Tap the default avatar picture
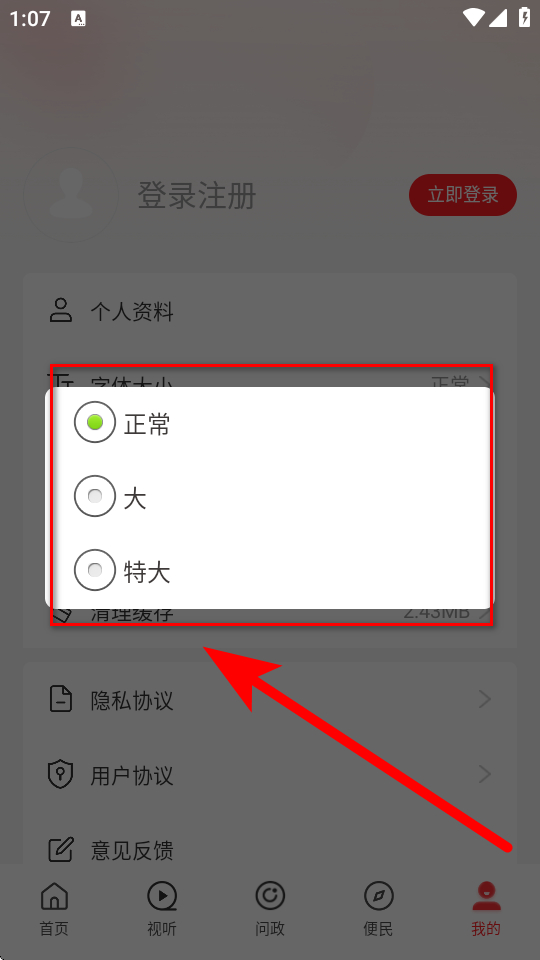The width and height of the screenshot is (540, 960). click(71, 195)
